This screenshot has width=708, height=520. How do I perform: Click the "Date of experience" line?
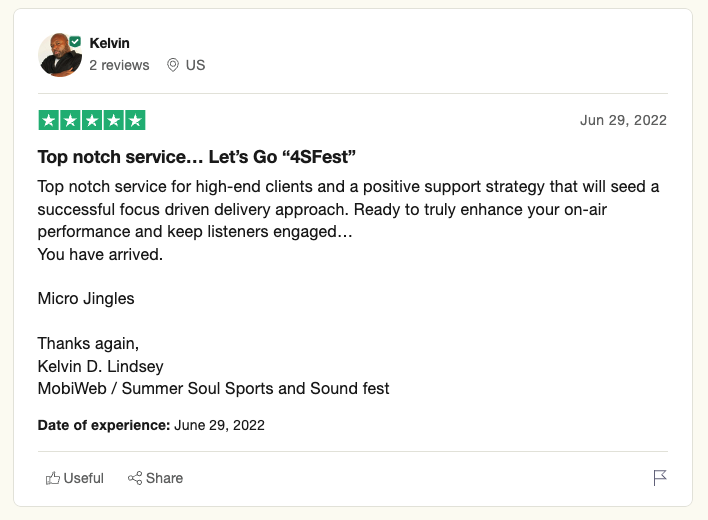coord(151,425)
